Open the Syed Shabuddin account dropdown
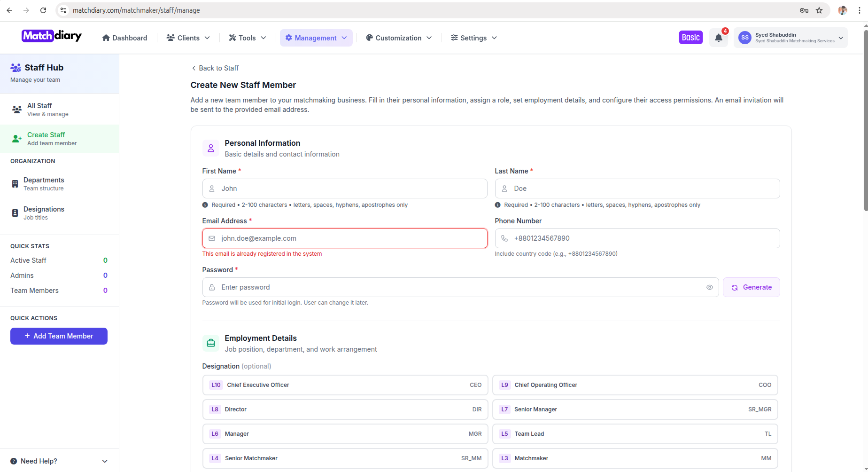 (x=790, y=38)
